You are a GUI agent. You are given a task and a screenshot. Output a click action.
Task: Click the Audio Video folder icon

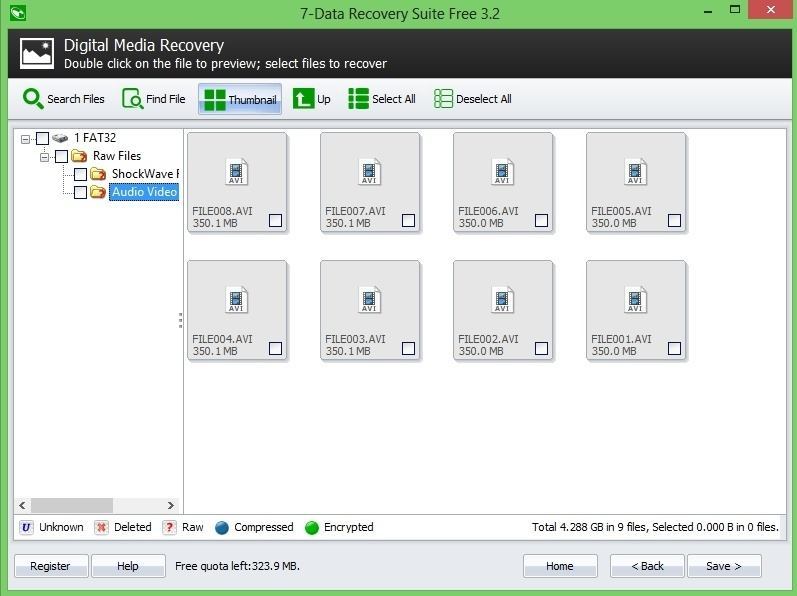pyautogui.click(x=98, y=192)
